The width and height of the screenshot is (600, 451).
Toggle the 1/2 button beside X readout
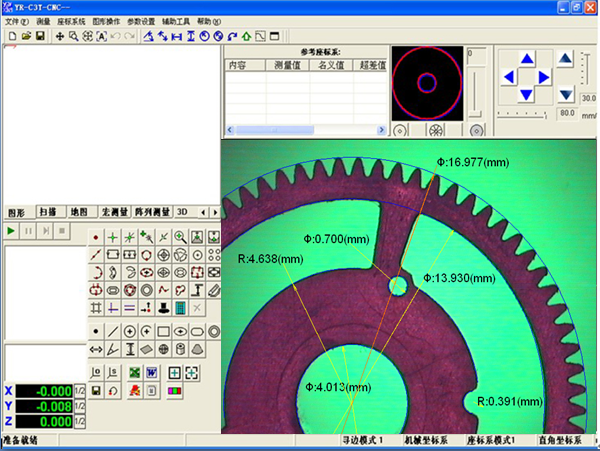pyautogui.click(x=79, y=391)
